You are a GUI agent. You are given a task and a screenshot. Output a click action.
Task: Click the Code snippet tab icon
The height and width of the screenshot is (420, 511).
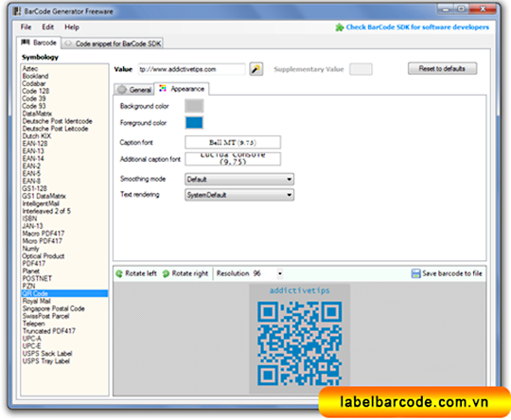point(68,44)
